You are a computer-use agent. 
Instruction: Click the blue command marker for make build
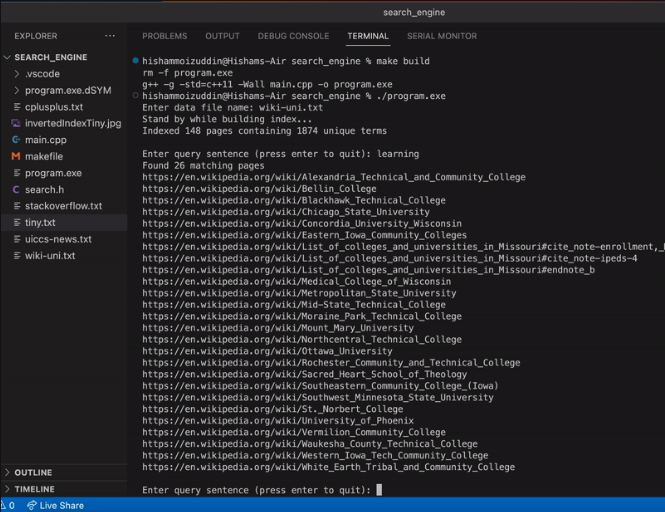tap(135, 61)
